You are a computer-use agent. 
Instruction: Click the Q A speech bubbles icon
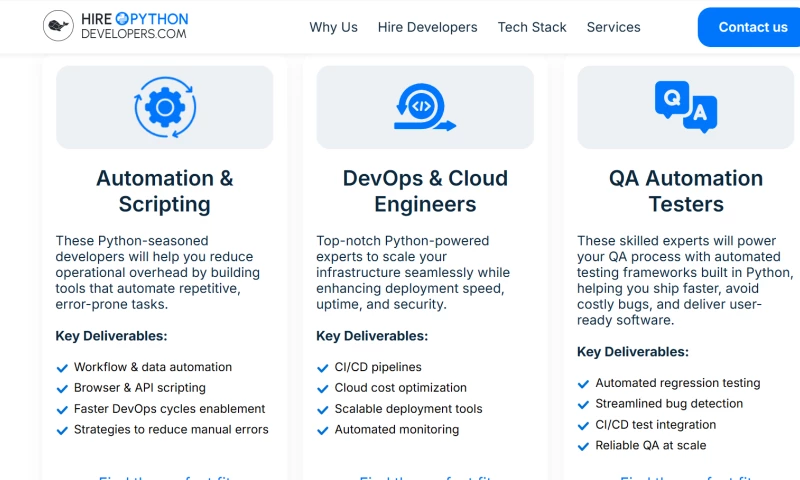(x=686, y=107)
